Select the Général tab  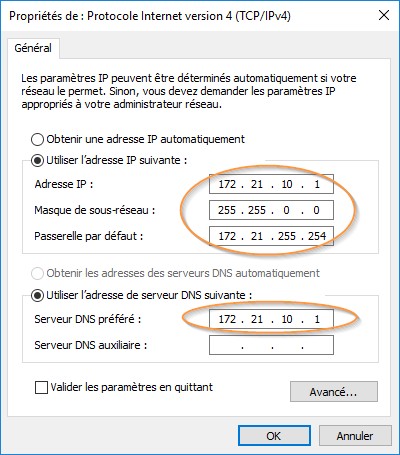coord(33,48)
